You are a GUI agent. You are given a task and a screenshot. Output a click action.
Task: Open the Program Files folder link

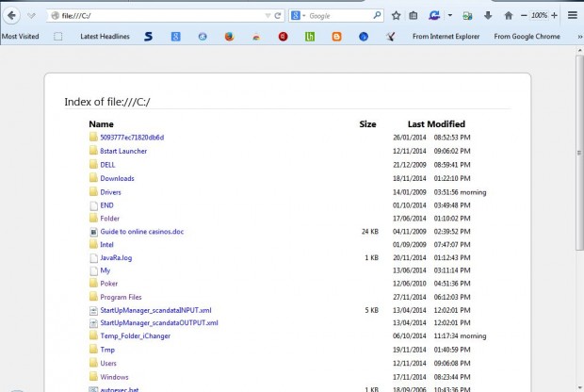coord(121,297)
